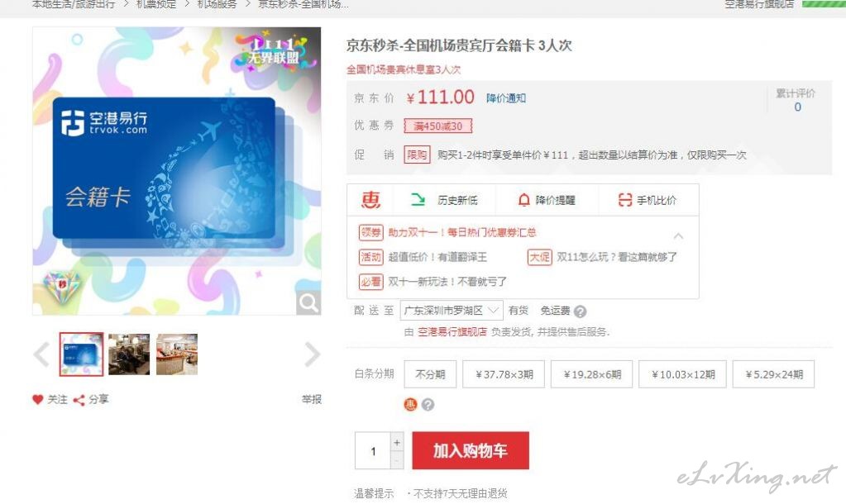Show next thumbnails with right arrow

pos(312,354)
